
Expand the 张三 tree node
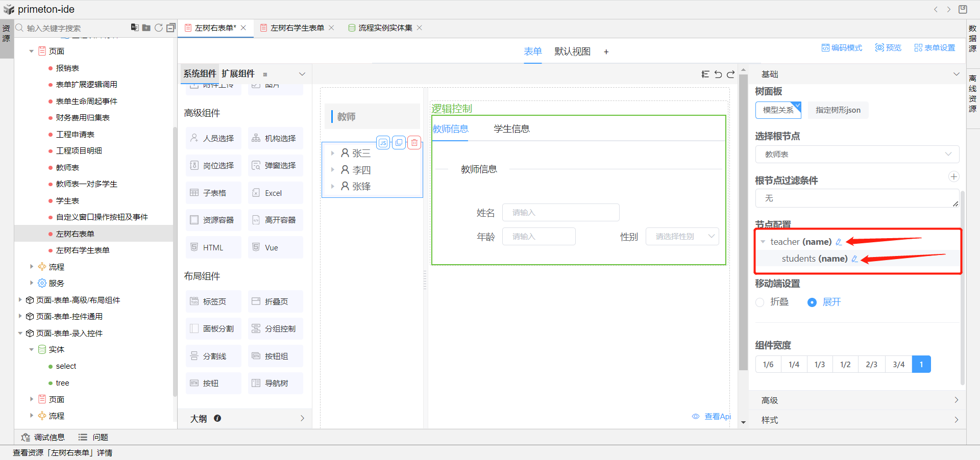click(x=333, y=153)
